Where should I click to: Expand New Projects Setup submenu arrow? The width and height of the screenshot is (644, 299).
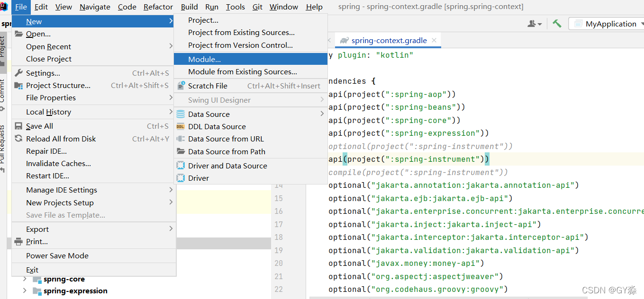tap(171, 202)
